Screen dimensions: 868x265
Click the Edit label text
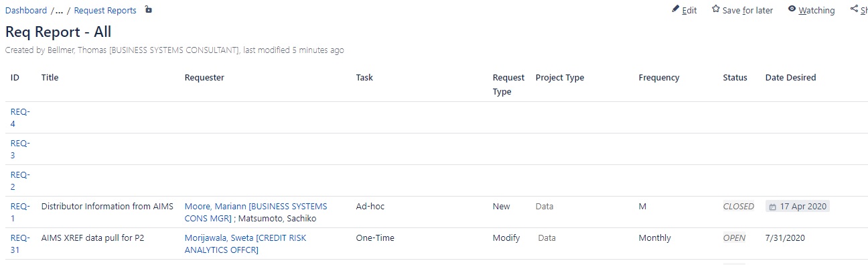[689, 10]
